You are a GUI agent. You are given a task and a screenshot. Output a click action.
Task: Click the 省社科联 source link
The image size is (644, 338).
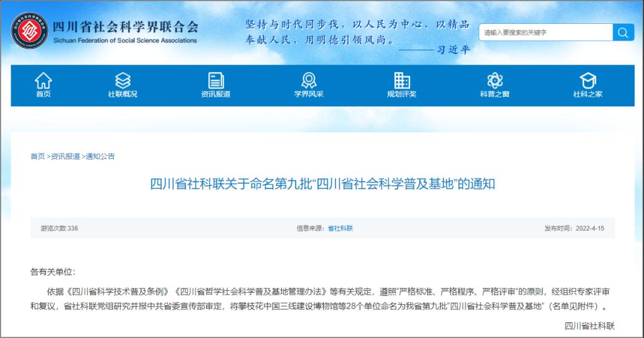coord(340,228)
